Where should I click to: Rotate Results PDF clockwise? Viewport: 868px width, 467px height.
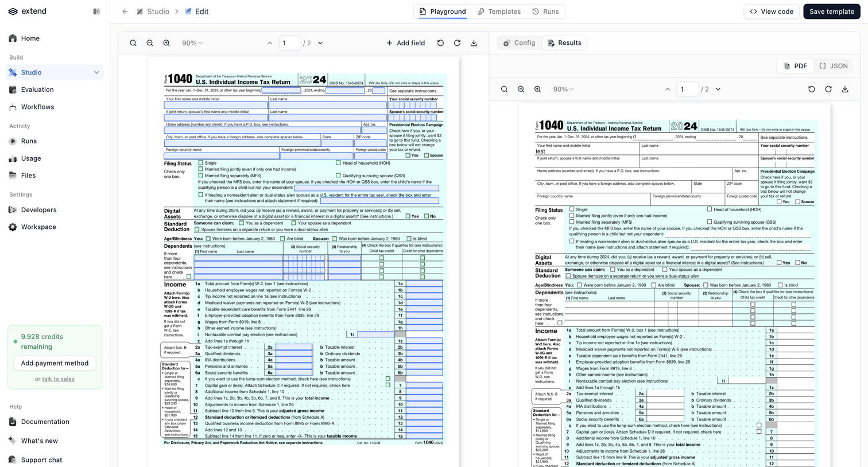(x=828, y=89)
